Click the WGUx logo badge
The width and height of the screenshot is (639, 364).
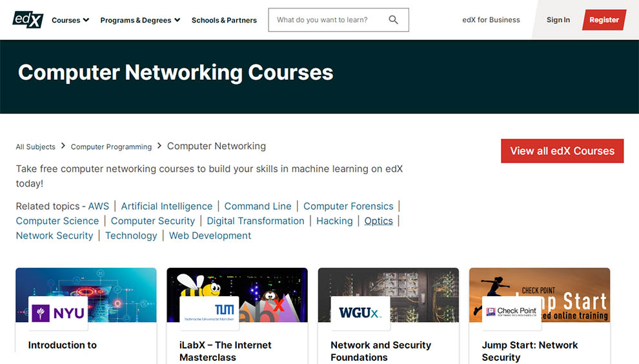click(x=360, y=313)
